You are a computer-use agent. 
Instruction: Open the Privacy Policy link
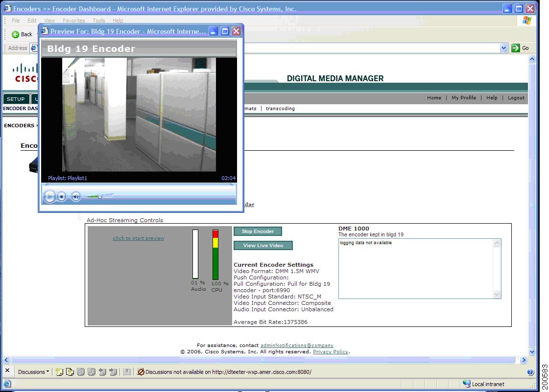(331, 351)
